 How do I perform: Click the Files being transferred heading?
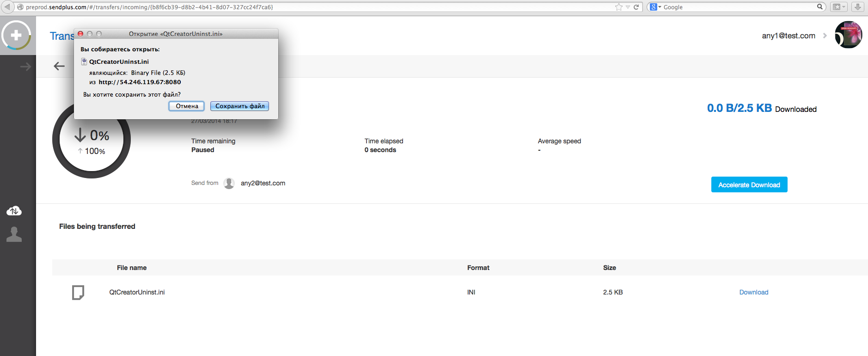pos(97,226)
